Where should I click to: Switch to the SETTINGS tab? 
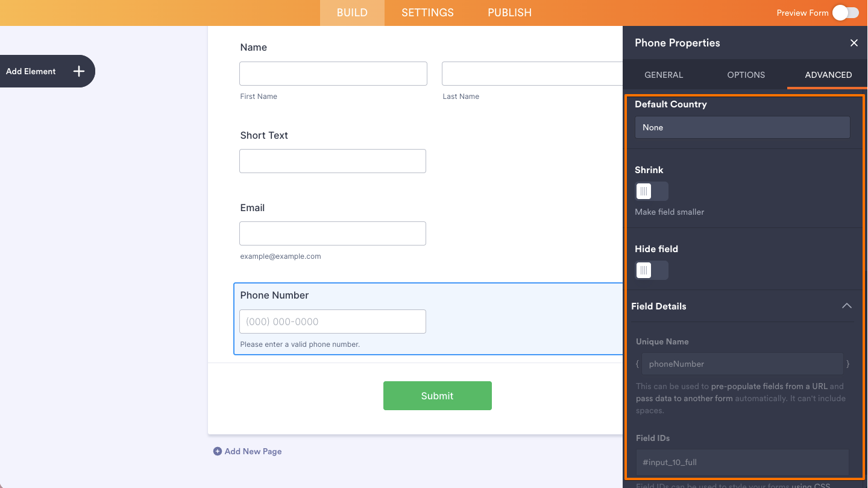(427, 13)
